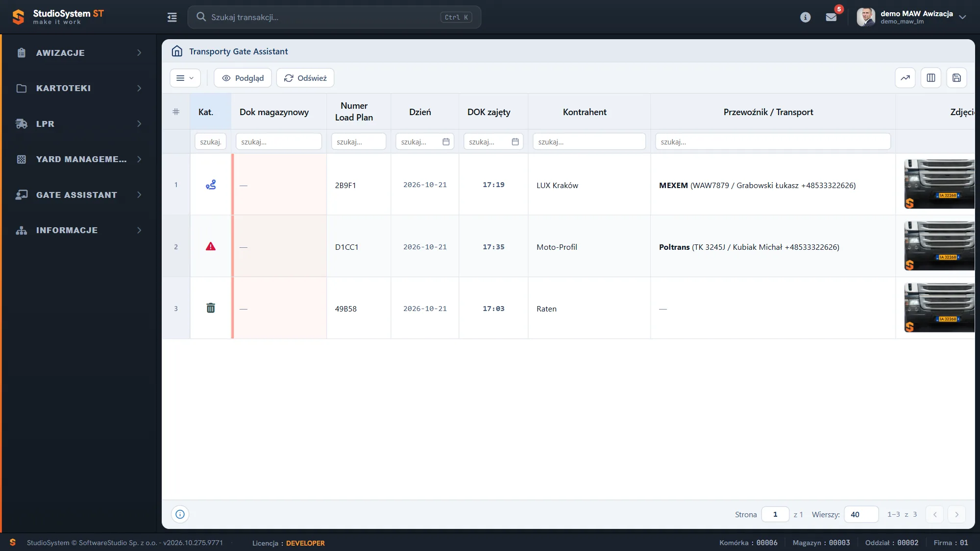980x551 pixels.
Task: Click the save layout disk icon
Action: [x=956, y=78]
